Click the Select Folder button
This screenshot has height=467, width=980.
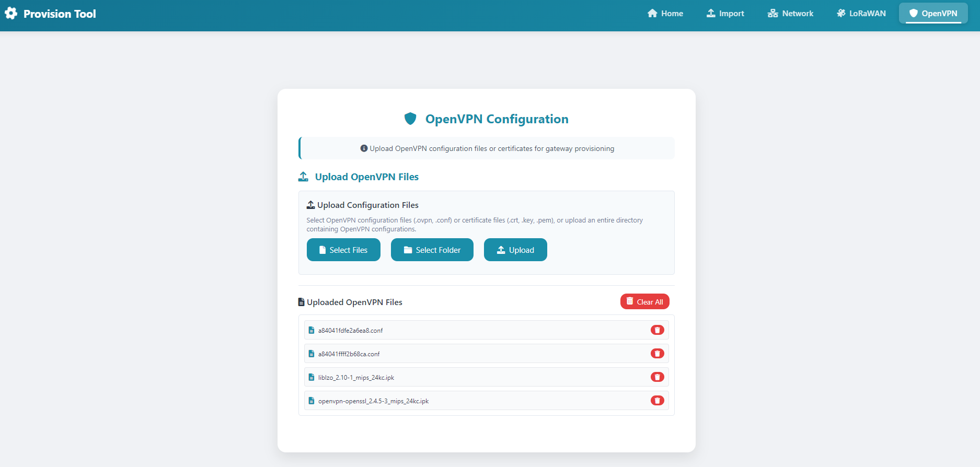pos(432,250)
